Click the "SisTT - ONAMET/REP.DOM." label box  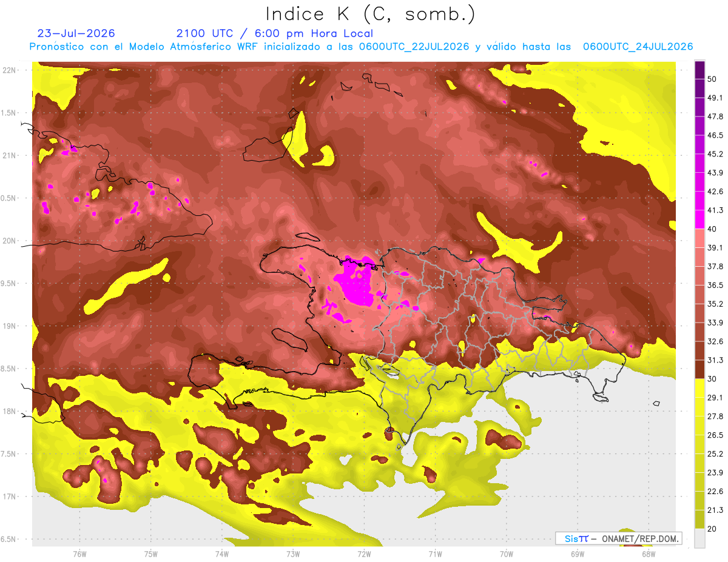pos(618,538)
